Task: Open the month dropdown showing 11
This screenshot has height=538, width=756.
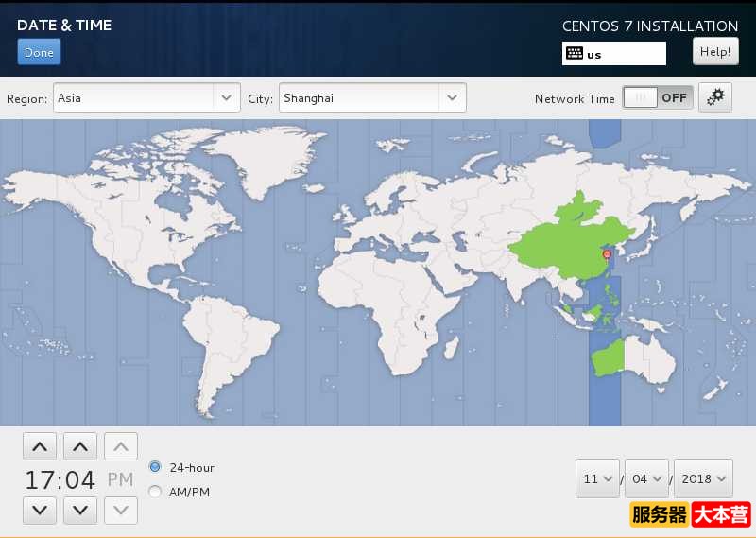Action: [x=598, y=478]
